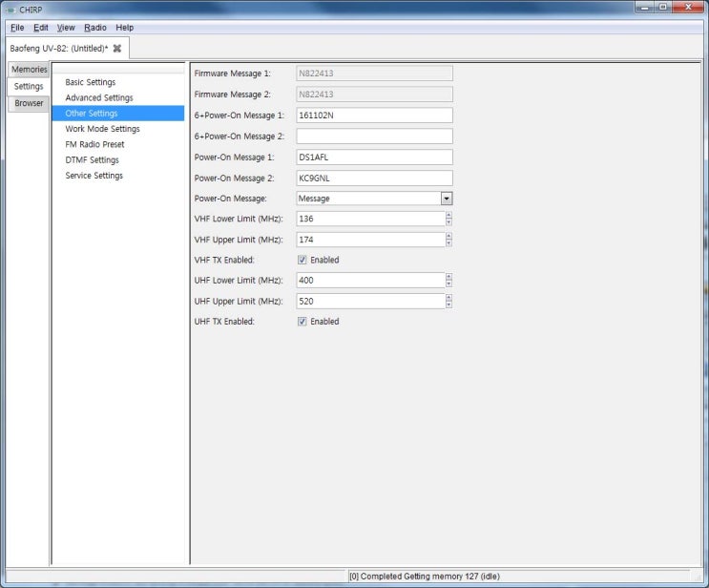Image resolution: width=709 pixels, height=588 pixels.
Task: Maximize the CHIRP window
Action: (663, 7)
